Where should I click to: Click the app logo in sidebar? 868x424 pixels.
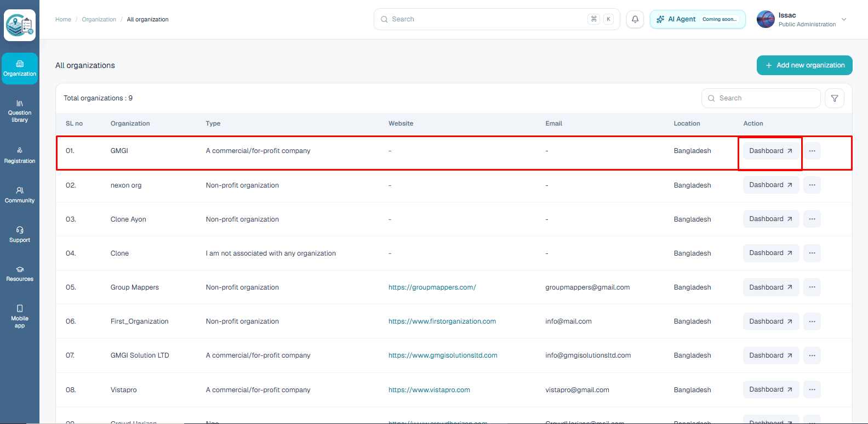[20, 25]
